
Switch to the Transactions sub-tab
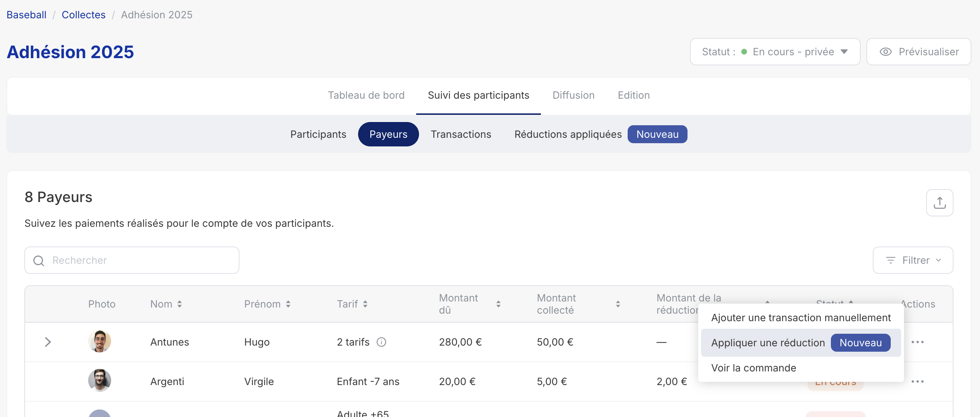(460, 135)
